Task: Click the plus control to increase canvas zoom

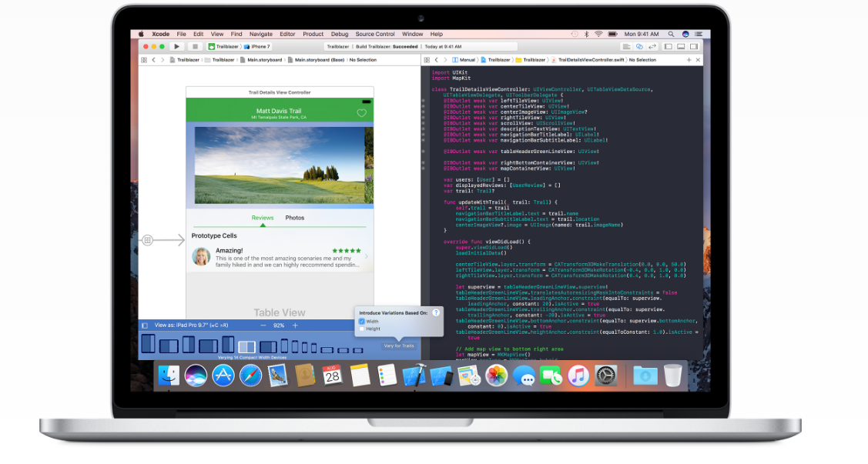Action: pos(295,325)
